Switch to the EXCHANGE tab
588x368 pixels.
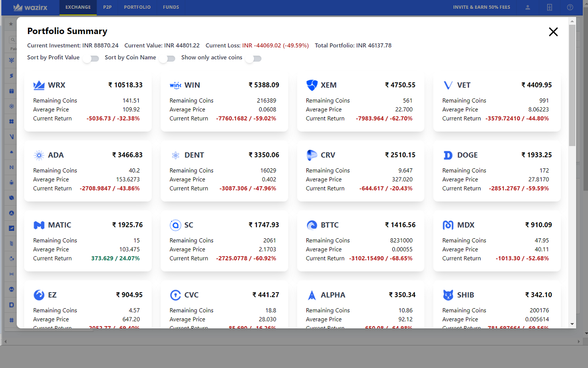(78, 7)
